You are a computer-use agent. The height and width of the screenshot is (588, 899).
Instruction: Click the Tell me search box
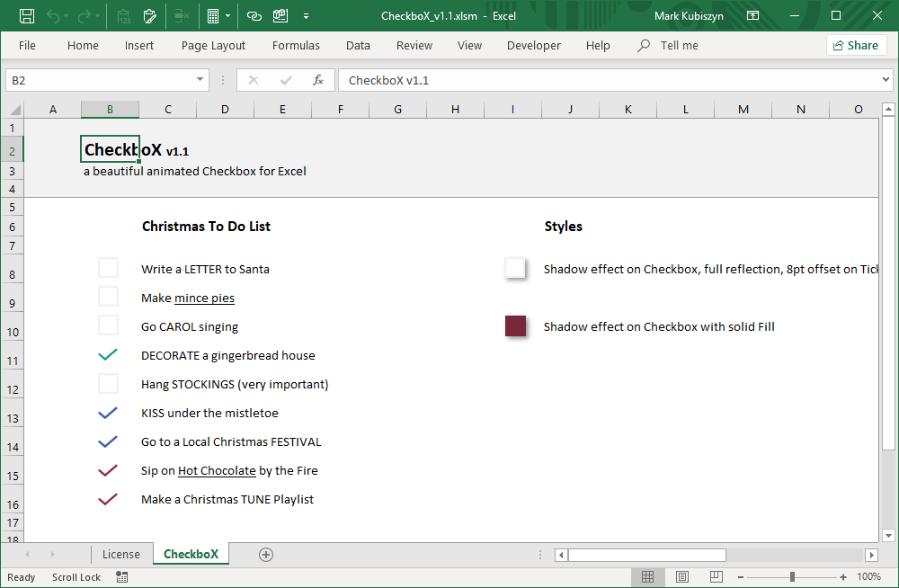679,45
